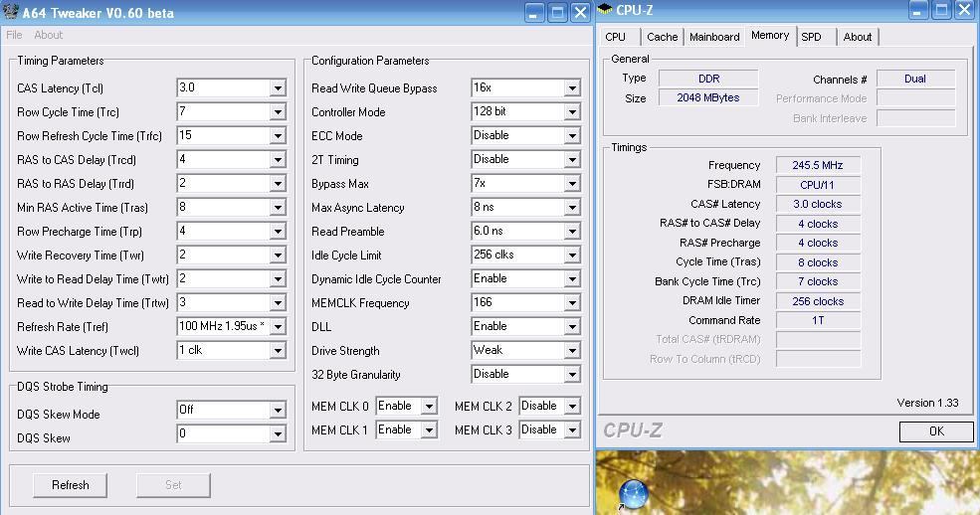Switch to the Cache tab in CPU-Z

662,37
